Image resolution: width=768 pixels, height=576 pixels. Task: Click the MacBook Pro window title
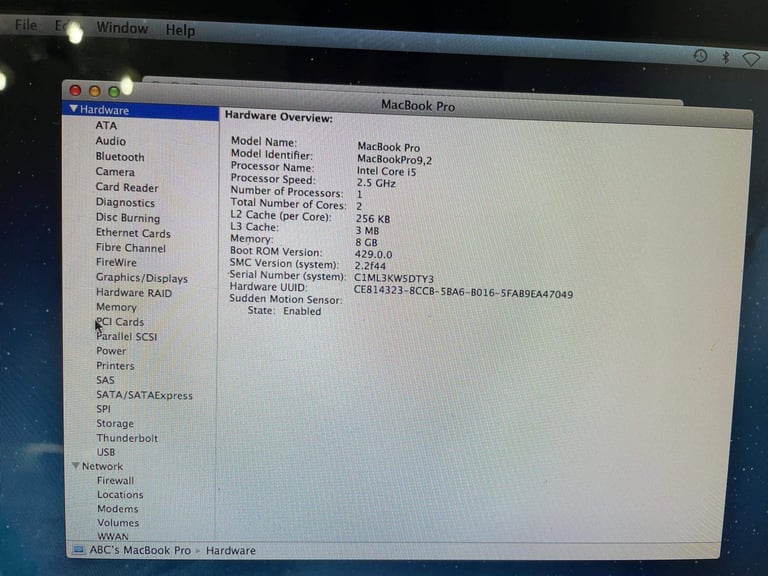coord(418,105)
